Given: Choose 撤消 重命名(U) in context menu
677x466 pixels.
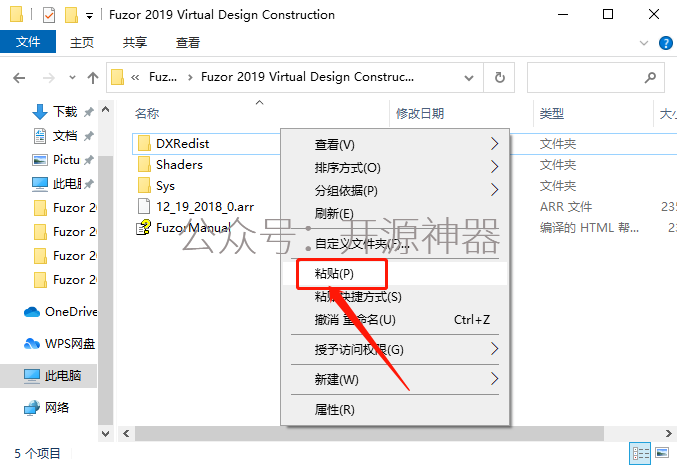Looking at the screenshot, I should pyautogui.click(x=395, y=320).
